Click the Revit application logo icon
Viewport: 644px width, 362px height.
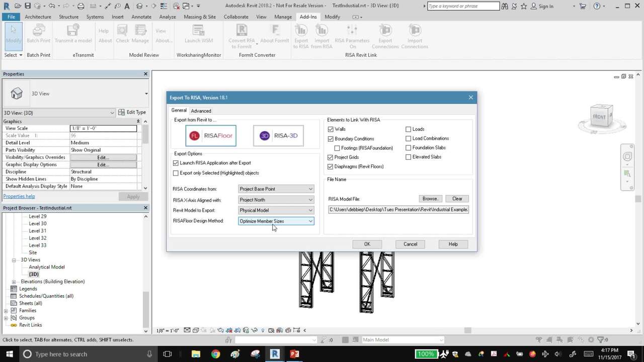(x=6, y=6)
